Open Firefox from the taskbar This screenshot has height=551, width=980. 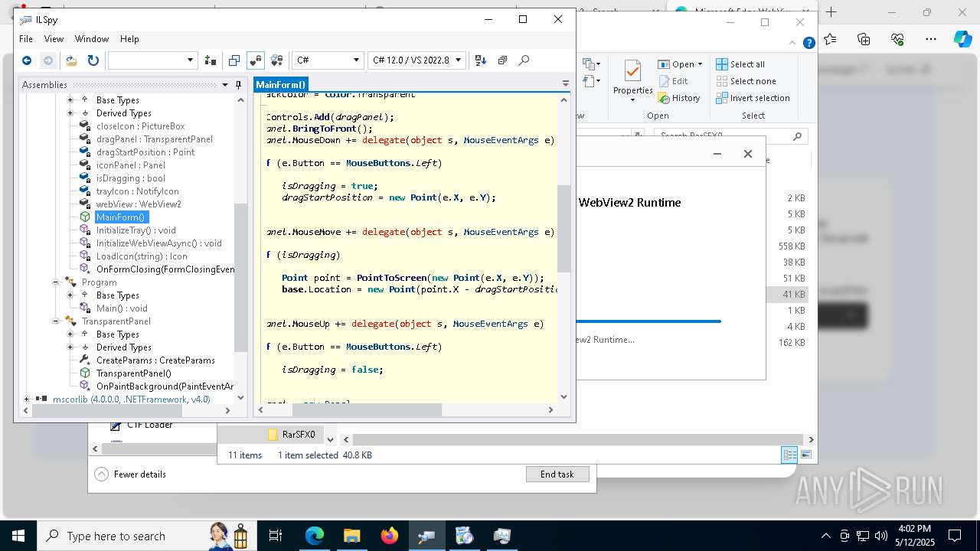click(x=389, y=536)
